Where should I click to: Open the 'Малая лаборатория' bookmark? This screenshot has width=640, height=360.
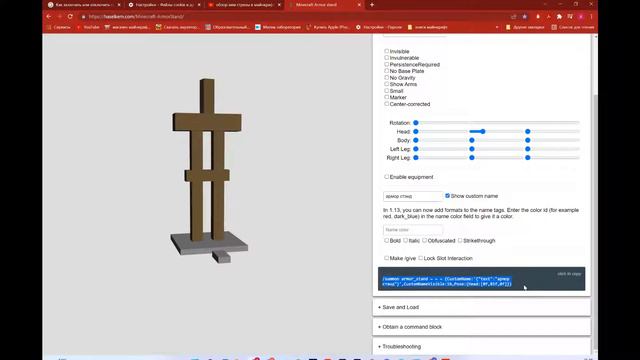coord(278,27)
